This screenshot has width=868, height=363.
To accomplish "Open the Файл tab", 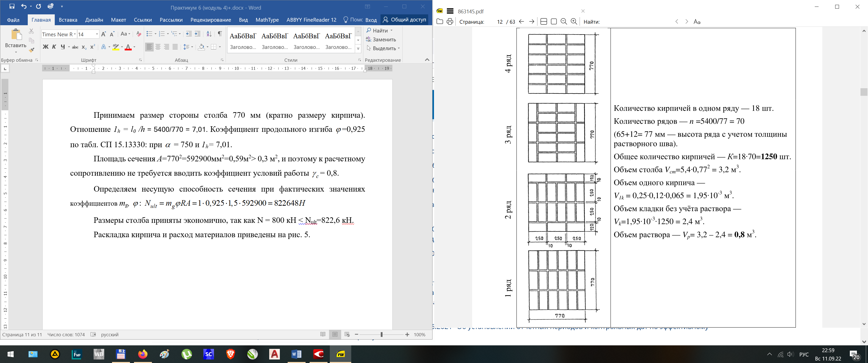I will (13, 20).
